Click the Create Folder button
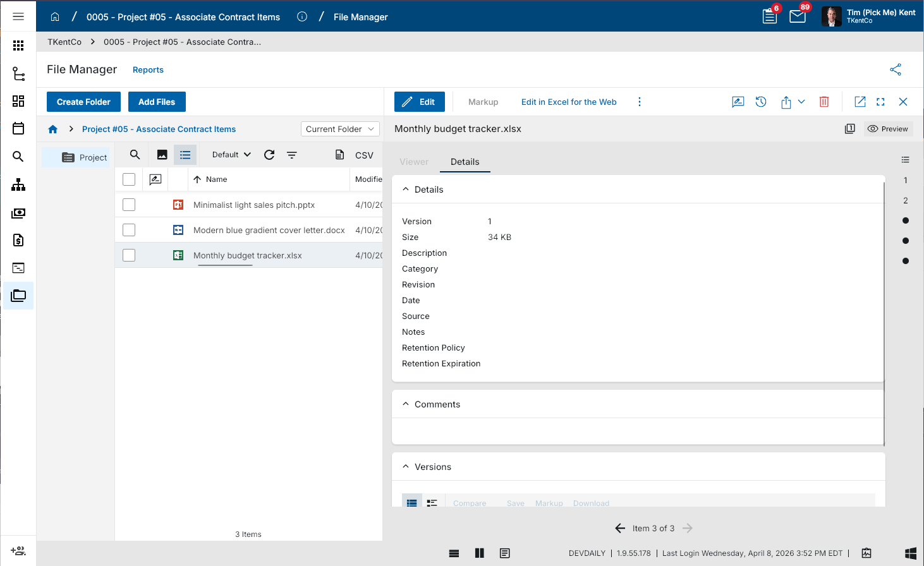This screenshot has width=924, height=566. [83, 102]
